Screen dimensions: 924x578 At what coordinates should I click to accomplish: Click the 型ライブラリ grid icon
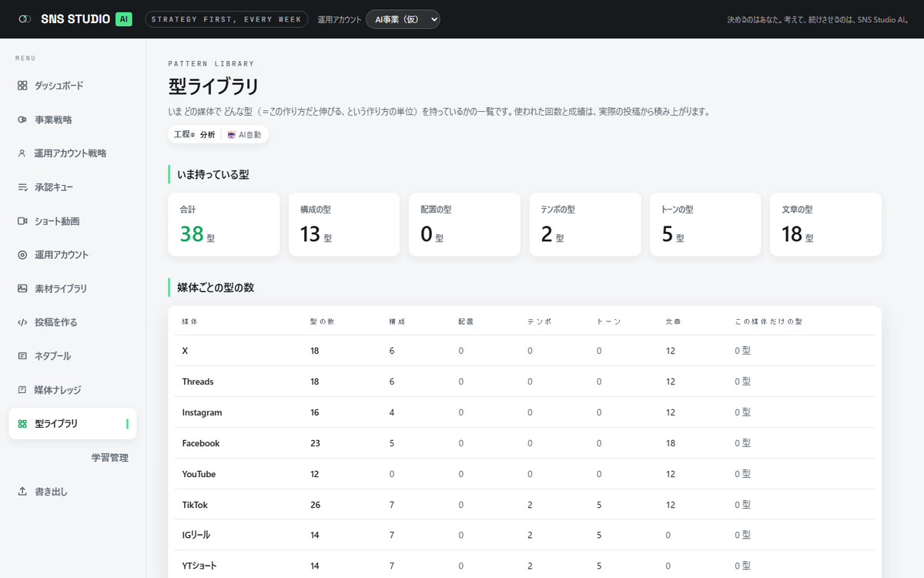coord(22,424)
